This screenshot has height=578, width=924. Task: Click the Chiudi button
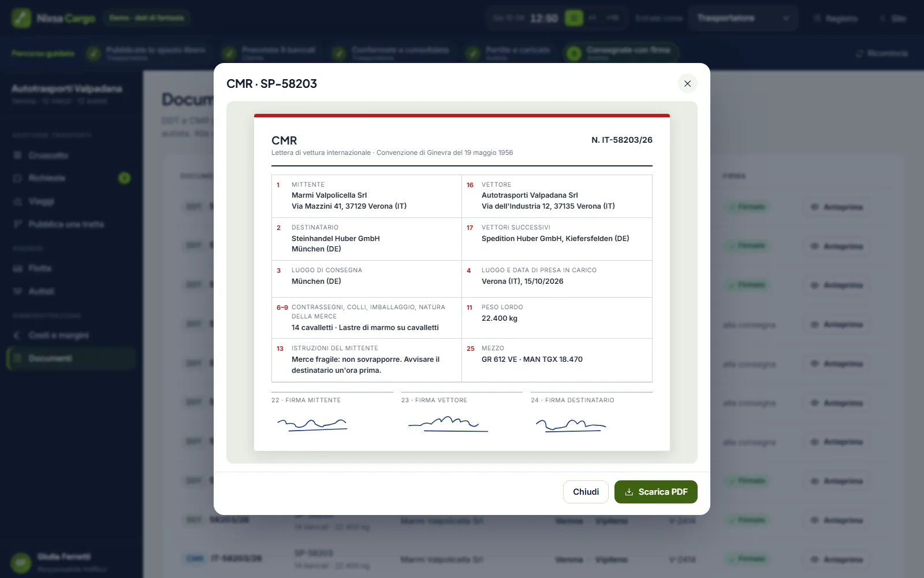click(586, 492)
